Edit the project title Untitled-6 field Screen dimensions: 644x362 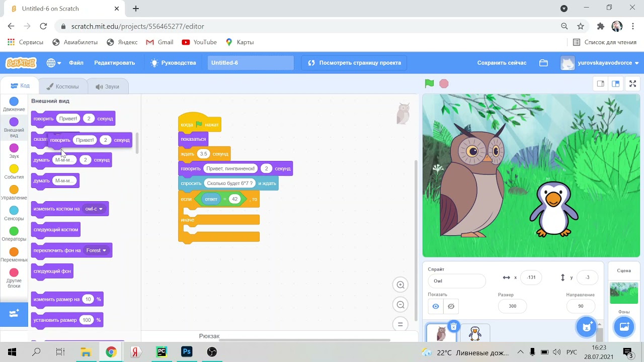(251, 63)
